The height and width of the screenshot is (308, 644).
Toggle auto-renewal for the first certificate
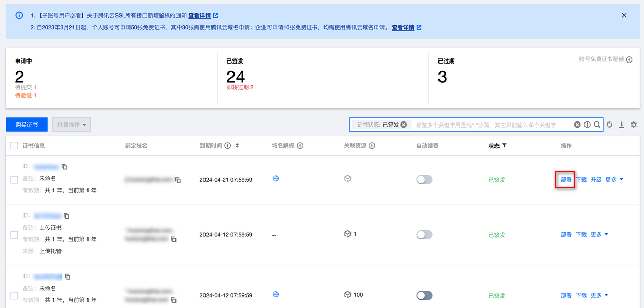click(424, 180)
